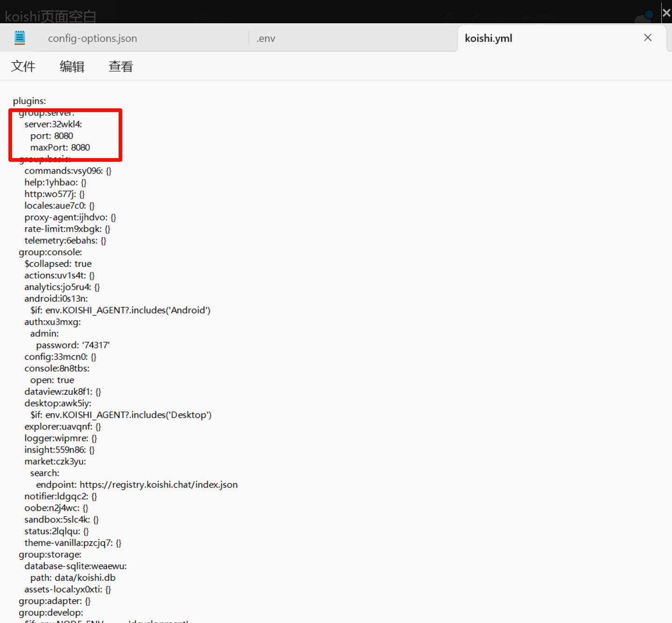Click the 'group:console:' line
The width and height of the screenshot is (672, 623).
point(50,252)
